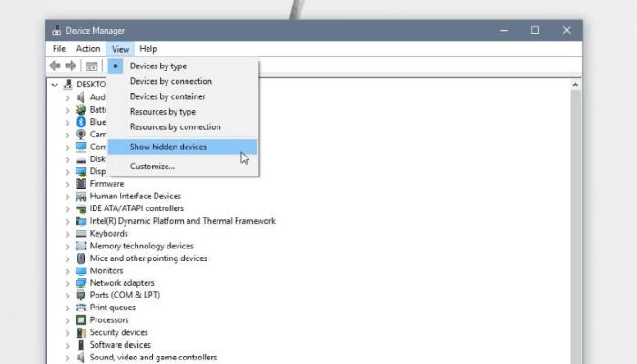Viewport: 637px width, 364px height.
Task: Click the vertical scrollbar up arrow
Action: [575, 85]
